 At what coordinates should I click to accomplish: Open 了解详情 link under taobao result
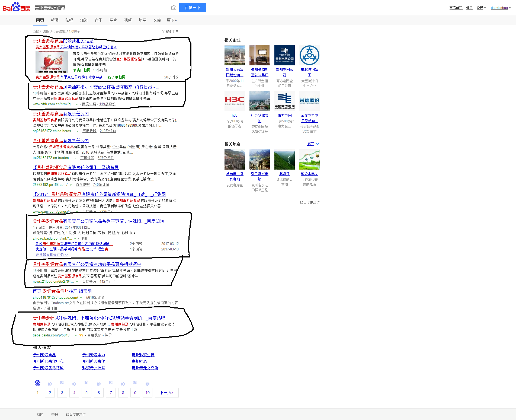point(50,308)
